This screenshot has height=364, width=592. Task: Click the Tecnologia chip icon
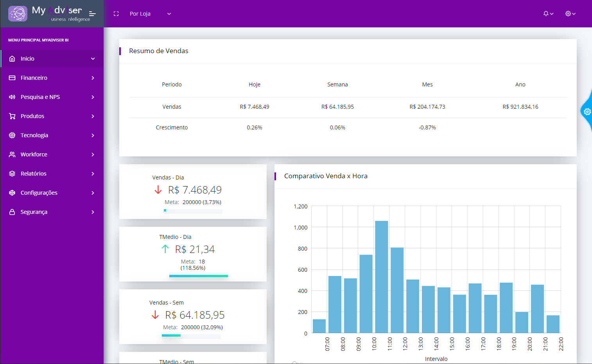(x=12, y=135)
